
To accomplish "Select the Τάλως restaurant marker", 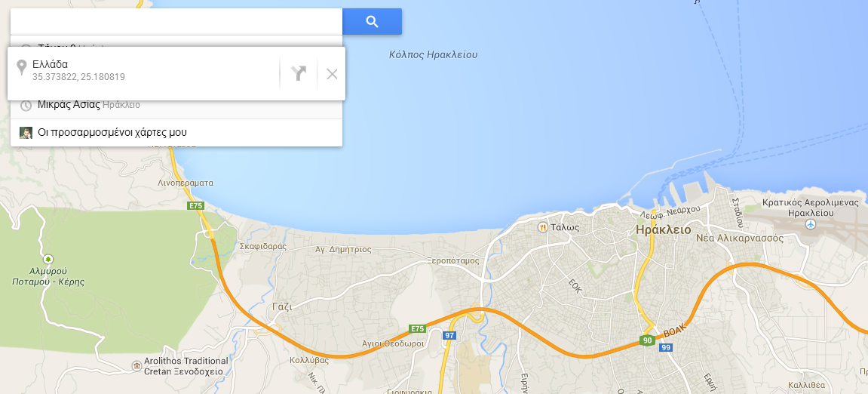I will [542, 227].
